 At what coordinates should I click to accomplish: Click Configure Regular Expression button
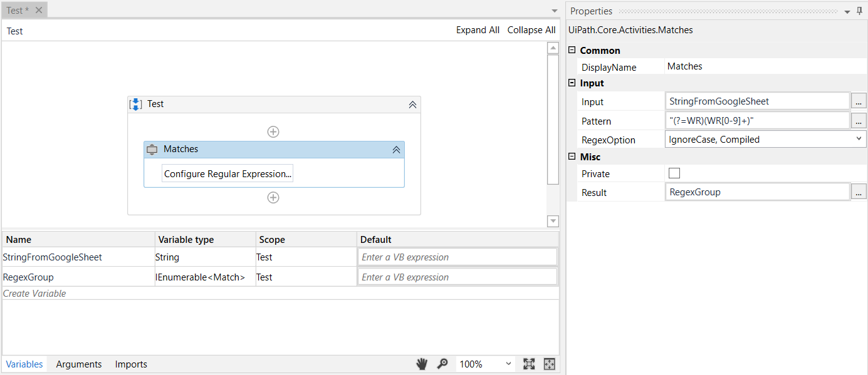point(227,174)
